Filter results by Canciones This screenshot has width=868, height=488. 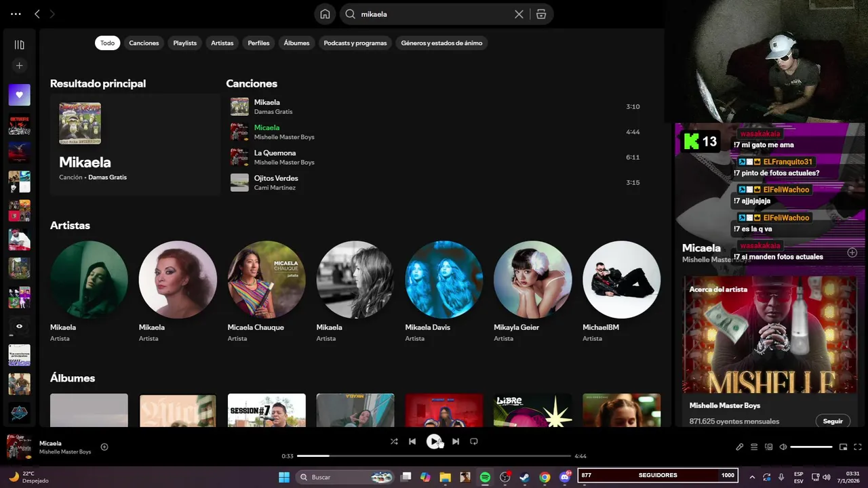tap(144, 43)
